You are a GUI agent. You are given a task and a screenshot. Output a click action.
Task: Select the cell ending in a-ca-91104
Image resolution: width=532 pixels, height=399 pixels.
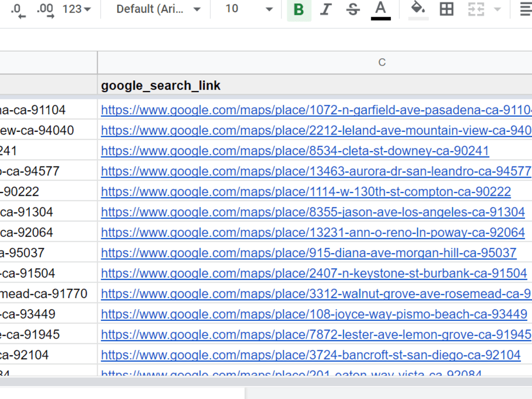coord(48,109)
